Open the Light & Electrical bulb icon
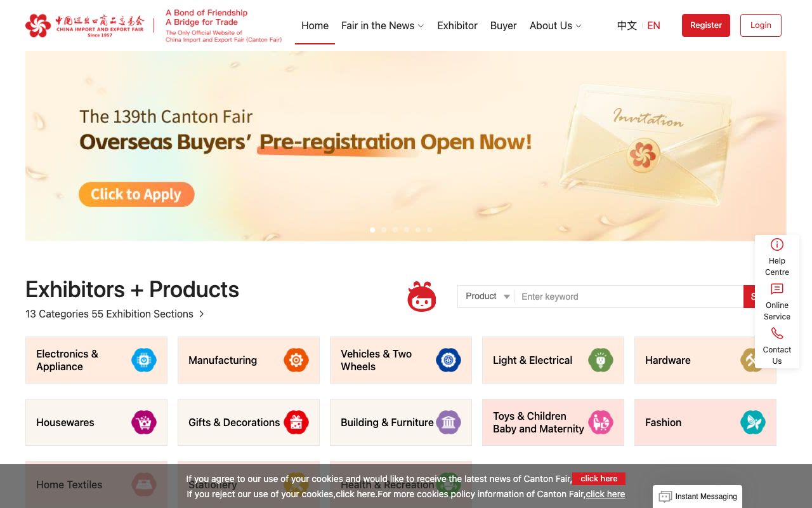This screenshot has height=508, width=812. [x=601, y=360]
